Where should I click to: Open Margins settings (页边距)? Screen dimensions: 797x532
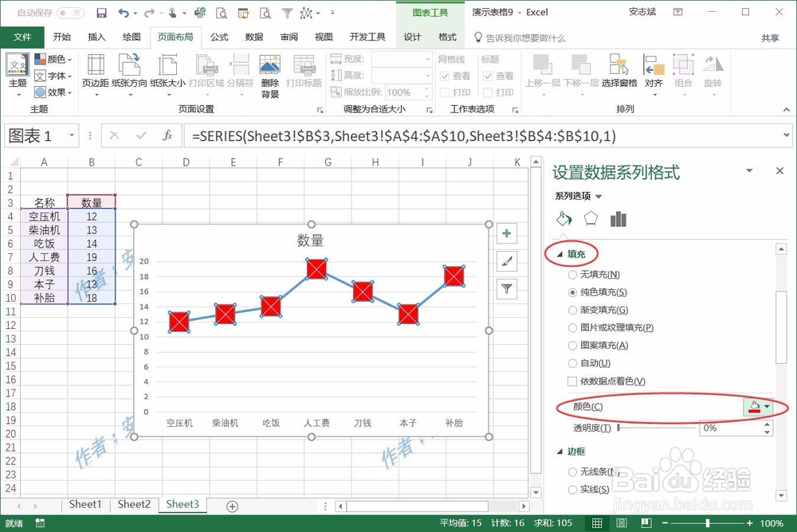tap(96, 72)
